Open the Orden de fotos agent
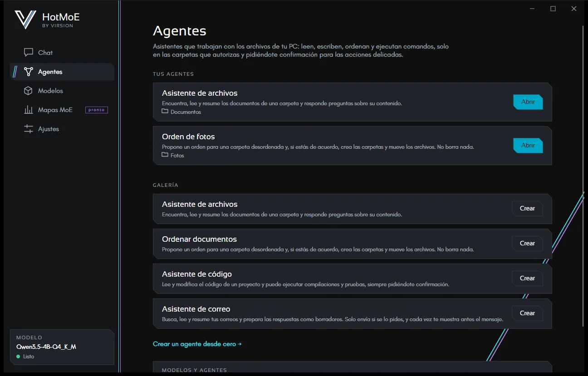The width and height of the screenshot is (588, 376). click(528, 146)
